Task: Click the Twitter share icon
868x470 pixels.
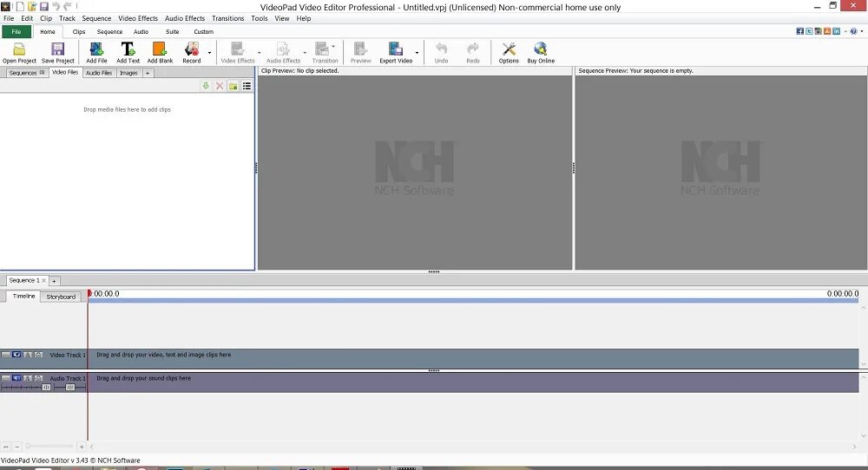Action: [x=809, y=31]
